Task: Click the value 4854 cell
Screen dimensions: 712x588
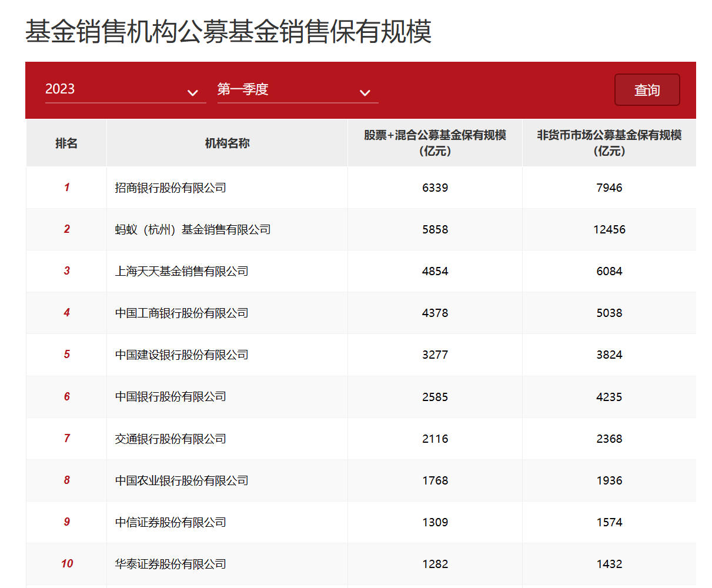Action: tap(435, 272)
